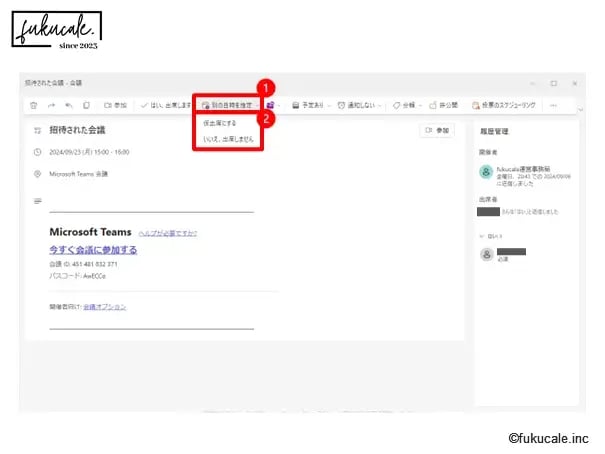Click the 履歴管理 tracking panel heading
This screenshot has height=454, width=605.
pos(494,132)
